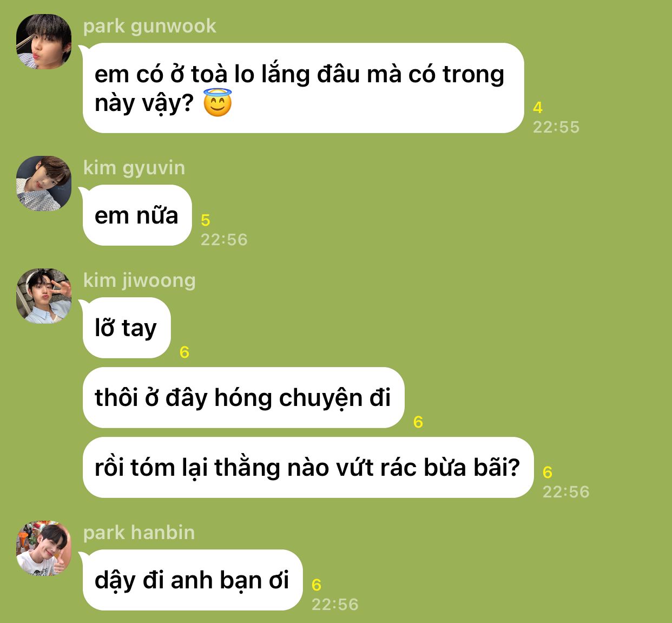Select the 'em nữa' message bubble
The image size is (672, 623).
coord(137,215)
